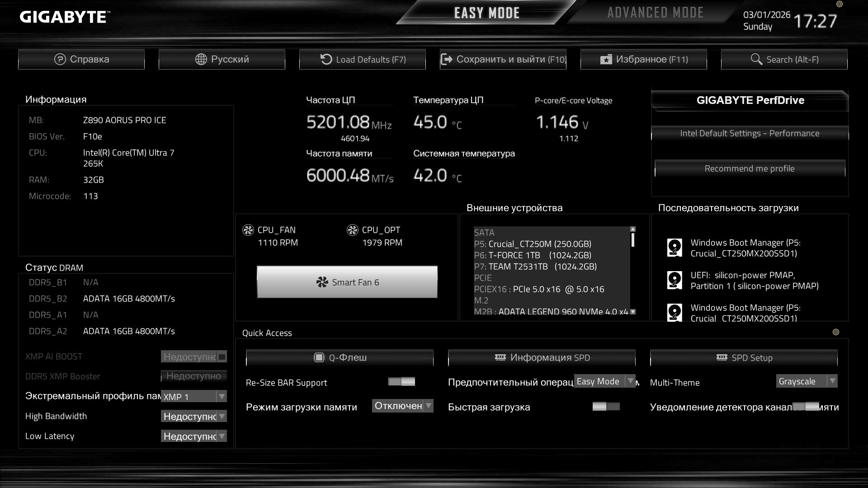The height and width of the screenshot is (488, 868).
Task: Click the memory icon on SPD Setup
Action: (722, 357)
